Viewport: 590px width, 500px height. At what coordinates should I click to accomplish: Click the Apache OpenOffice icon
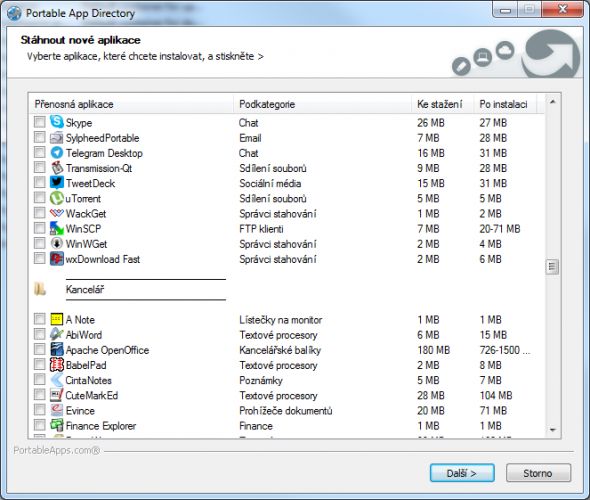point(56,350)
